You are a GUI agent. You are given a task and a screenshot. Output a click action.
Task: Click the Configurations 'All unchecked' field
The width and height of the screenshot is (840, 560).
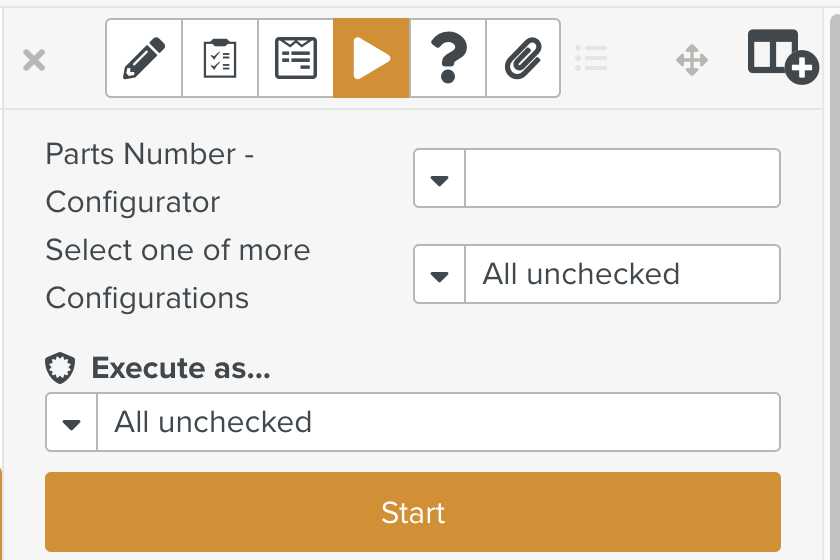(622, 274)
